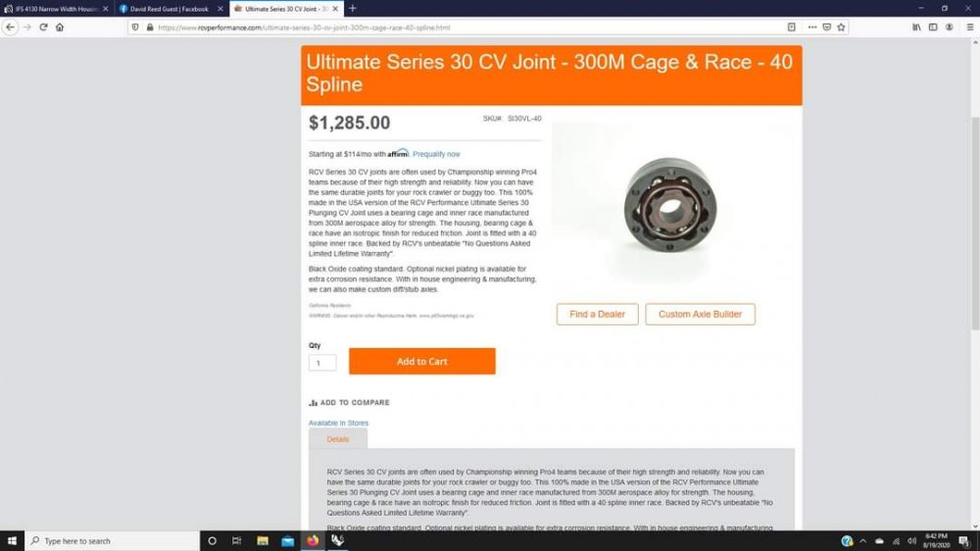Viewport: 980px width, 551px height.
Task: Show hidden system tray icons chevron
Action: click(863, 541)
